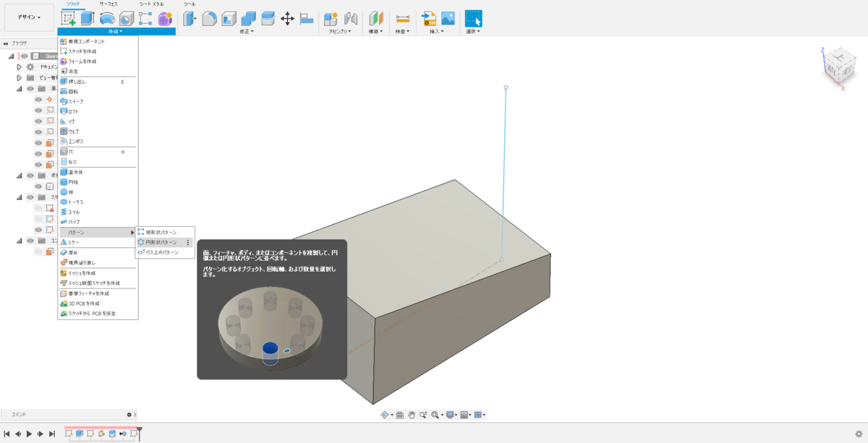868x443 pixels.
Task: Select the Create Sketch toolbar icon
Action: [x=69, y=19]
